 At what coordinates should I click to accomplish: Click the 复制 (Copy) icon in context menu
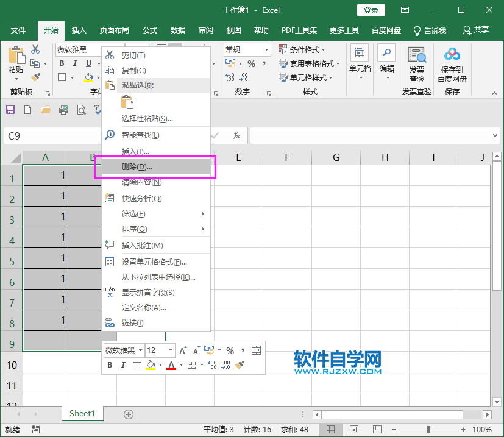[111, 70]
